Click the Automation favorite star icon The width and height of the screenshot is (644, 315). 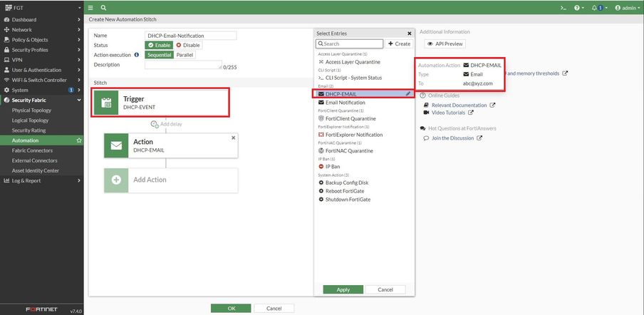point(79,140)
